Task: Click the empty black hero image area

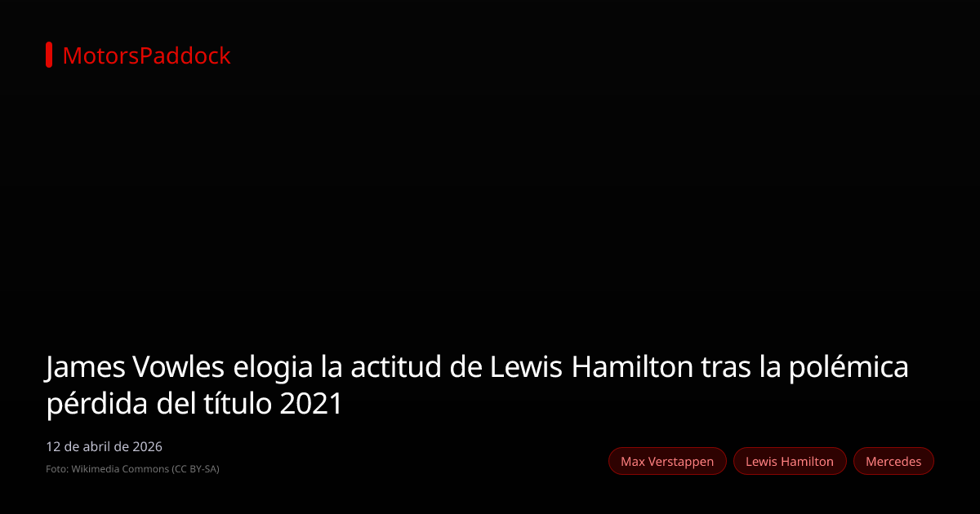Action: (490, 204)
